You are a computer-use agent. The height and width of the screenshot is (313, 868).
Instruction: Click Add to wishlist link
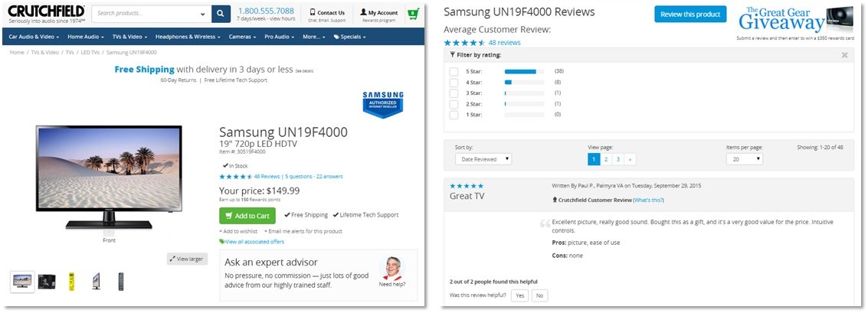[238, 231]
